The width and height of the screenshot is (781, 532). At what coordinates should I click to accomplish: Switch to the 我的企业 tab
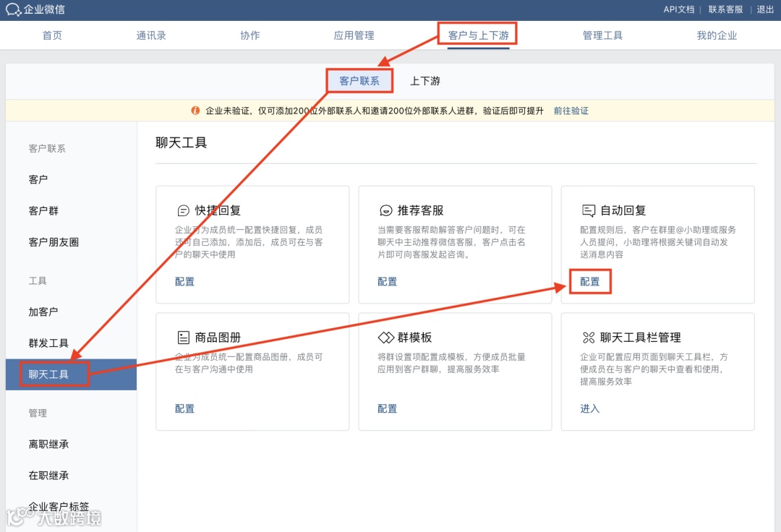pos(717,35)
